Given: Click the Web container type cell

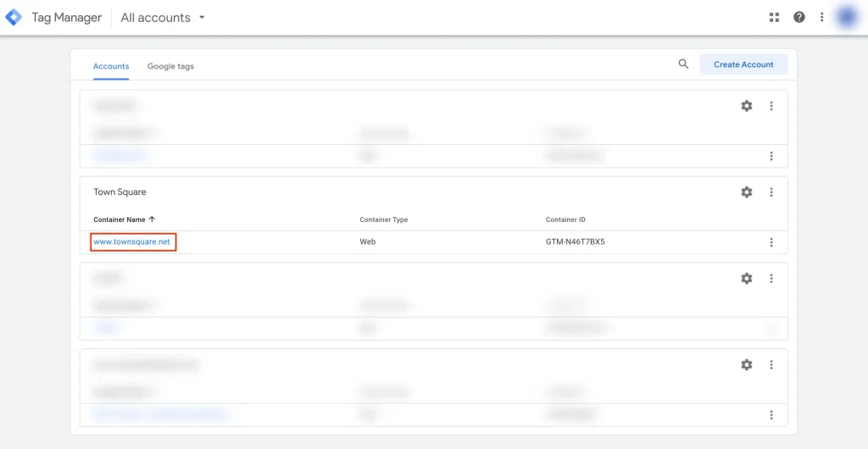Looking at the screenshot, I should [368, 242].
